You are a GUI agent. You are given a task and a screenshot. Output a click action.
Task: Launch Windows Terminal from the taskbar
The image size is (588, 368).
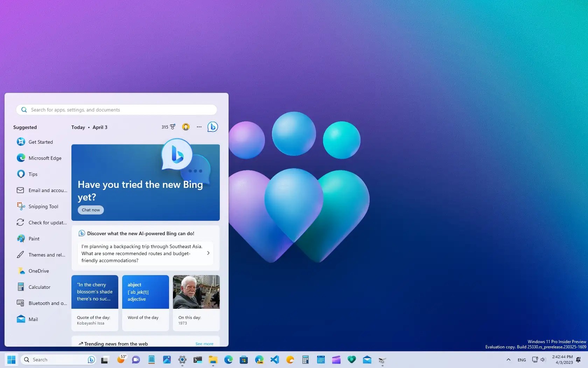197,360
